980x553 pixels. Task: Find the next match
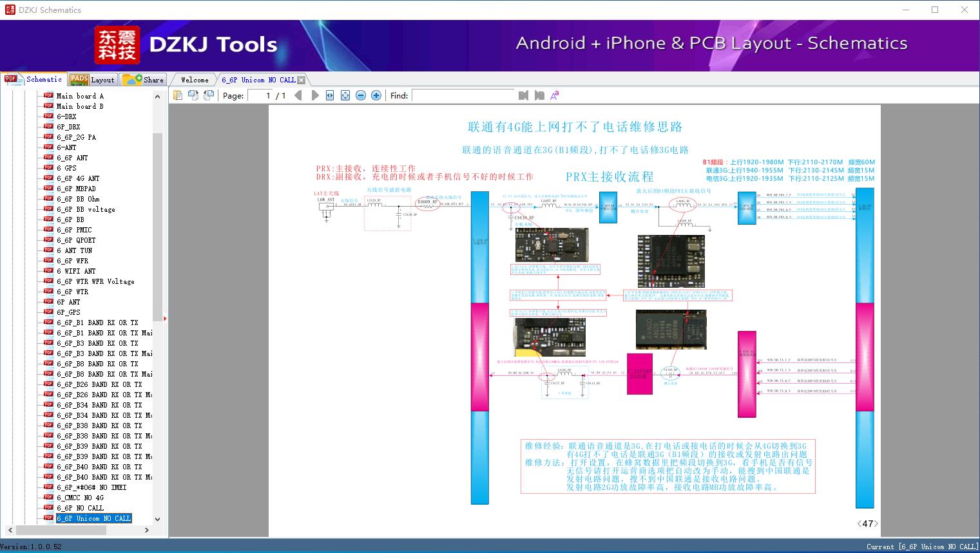(539, 95)
